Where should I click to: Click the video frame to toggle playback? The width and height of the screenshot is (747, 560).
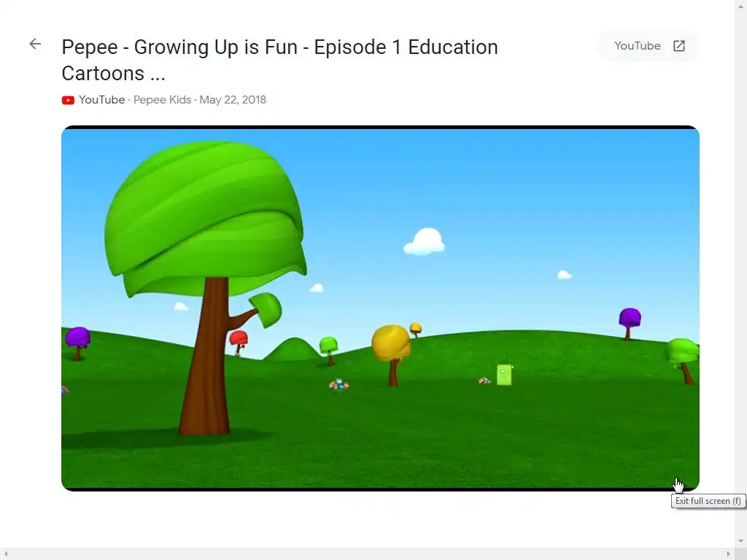click(380, 308)
